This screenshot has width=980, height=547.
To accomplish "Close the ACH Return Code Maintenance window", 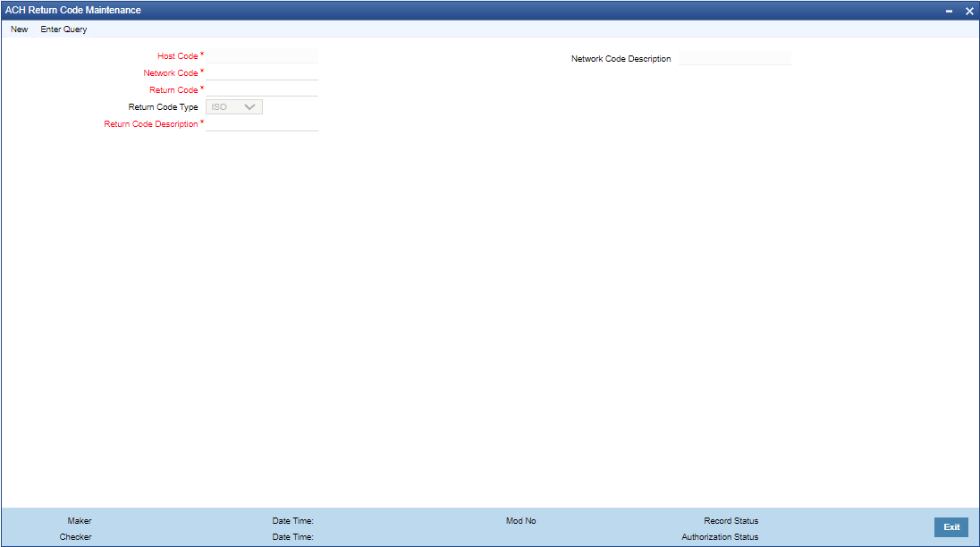I will pos(969,11).
